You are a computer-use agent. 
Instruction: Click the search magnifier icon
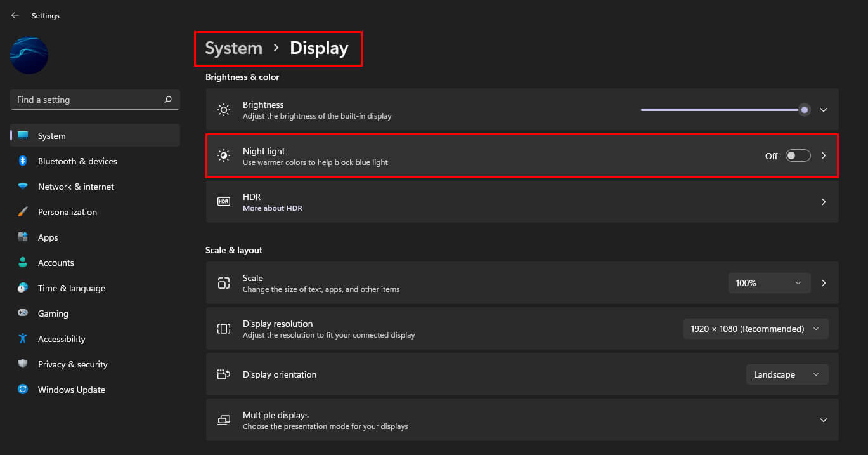[168, 100]
